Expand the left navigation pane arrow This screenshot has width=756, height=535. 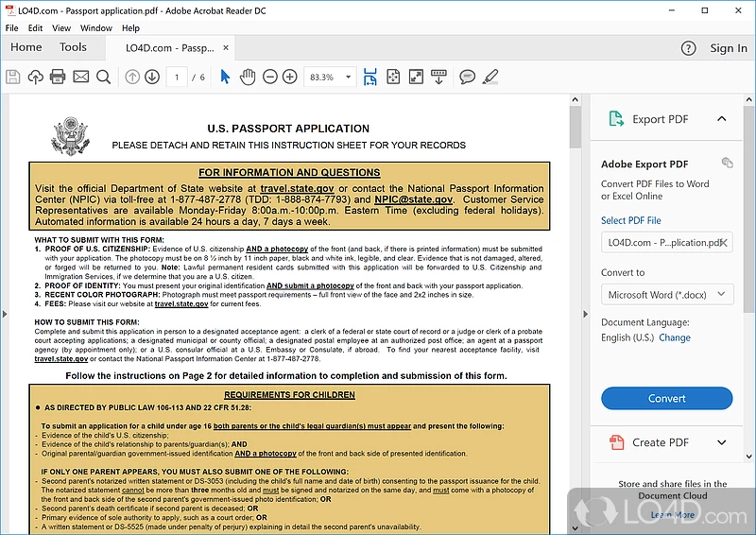point(5,314)
